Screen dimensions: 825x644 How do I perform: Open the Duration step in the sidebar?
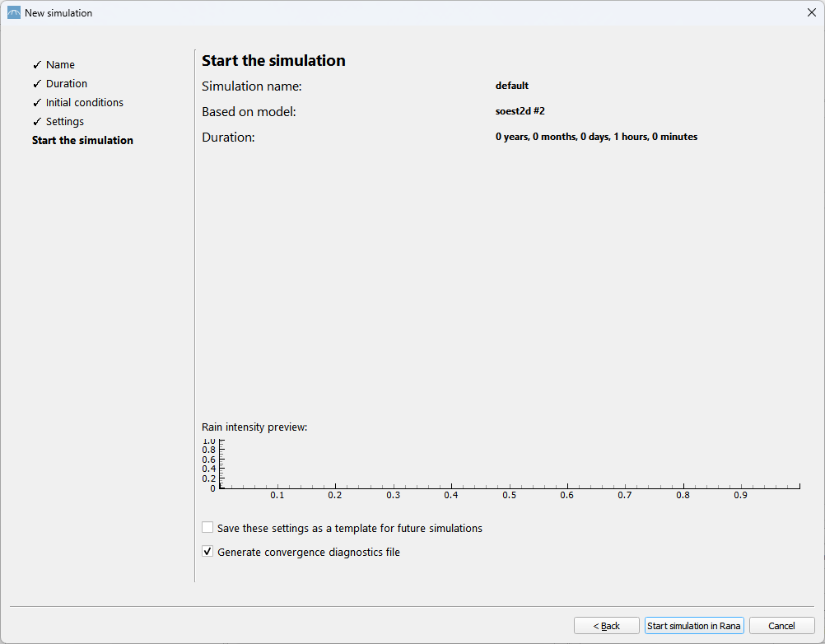tap(66, 84)
